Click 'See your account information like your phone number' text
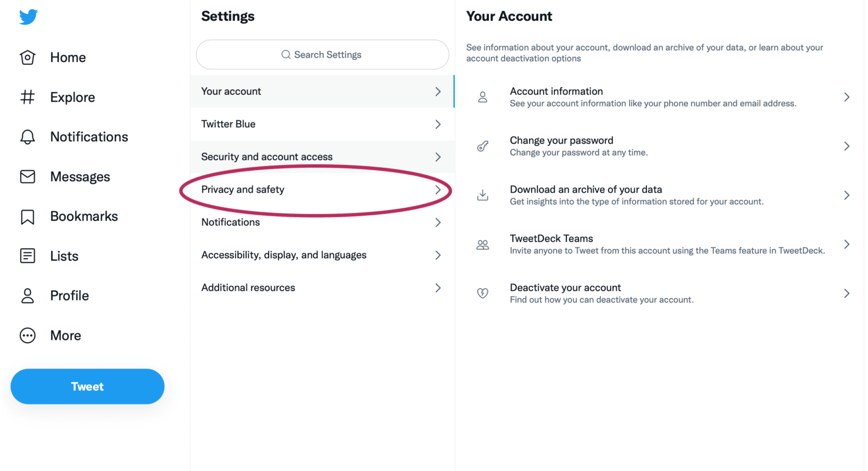Image resolution: width=868 pixels, height=471 pixels. coord(653,104)
